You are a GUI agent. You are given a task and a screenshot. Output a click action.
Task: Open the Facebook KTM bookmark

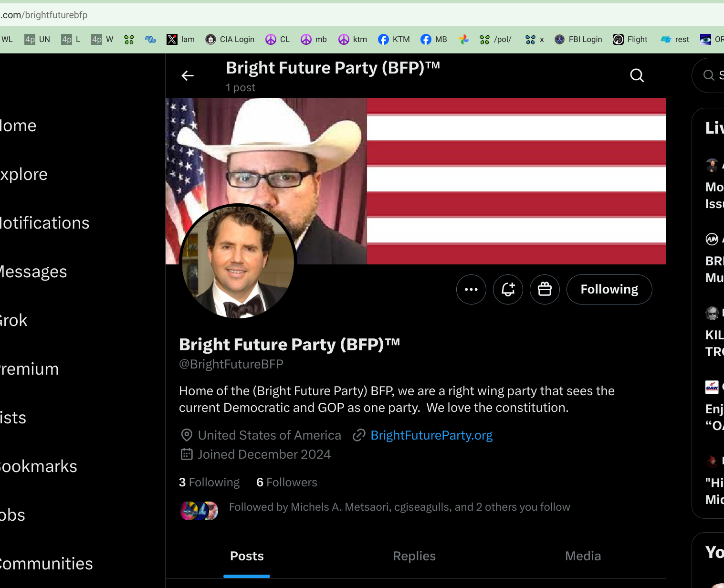[394, 39]
